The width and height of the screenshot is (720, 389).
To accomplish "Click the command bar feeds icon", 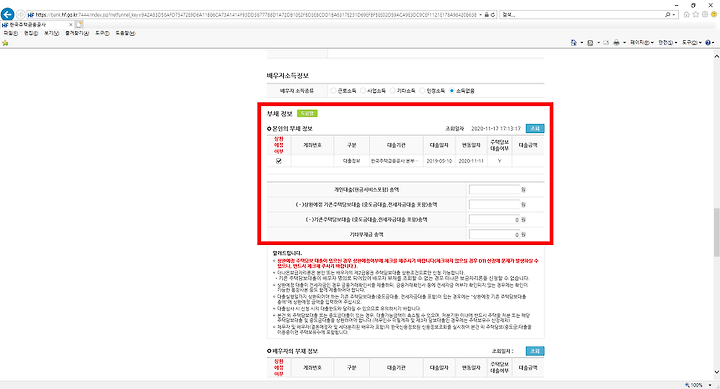I will (590, 42).
